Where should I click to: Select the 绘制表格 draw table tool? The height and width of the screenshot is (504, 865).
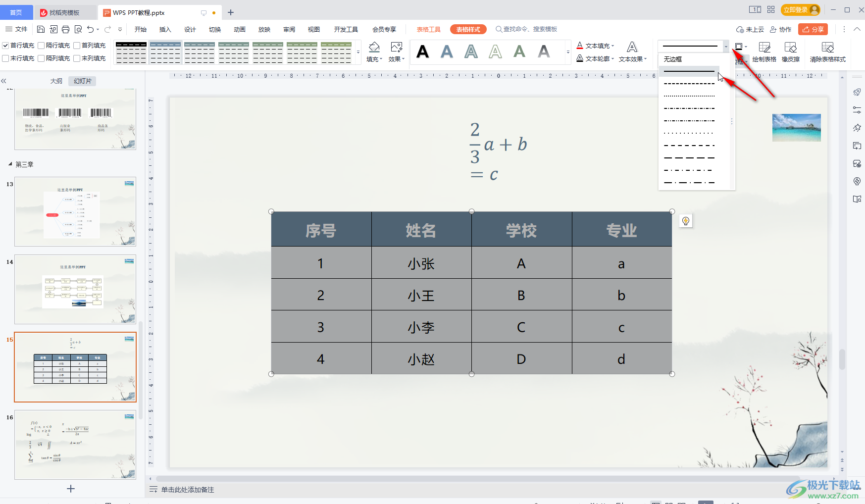coord(764,52)
